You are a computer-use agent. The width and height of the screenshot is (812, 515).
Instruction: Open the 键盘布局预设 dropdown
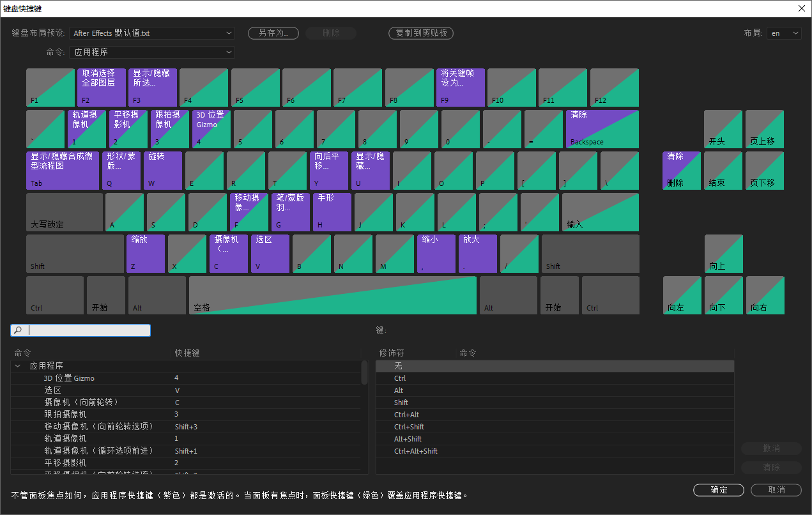[151, 33]
